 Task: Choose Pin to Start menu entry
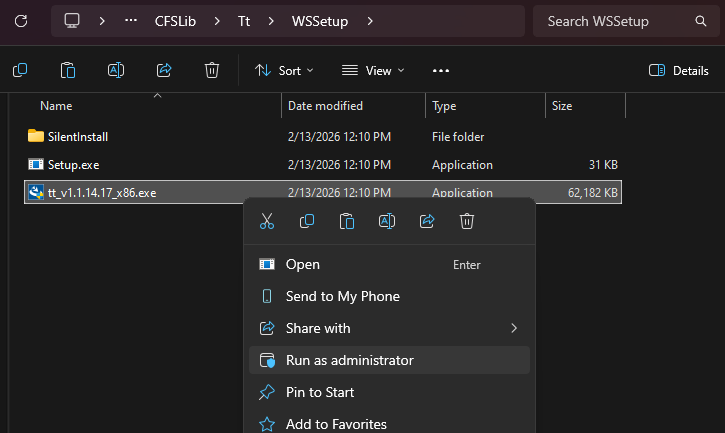click(320, 392)
